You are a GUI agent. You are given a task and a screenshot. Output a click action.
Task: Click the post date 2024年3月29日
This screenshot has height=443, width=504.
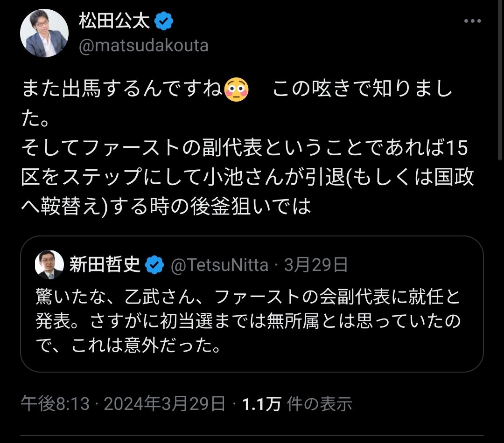coord(164,404)
